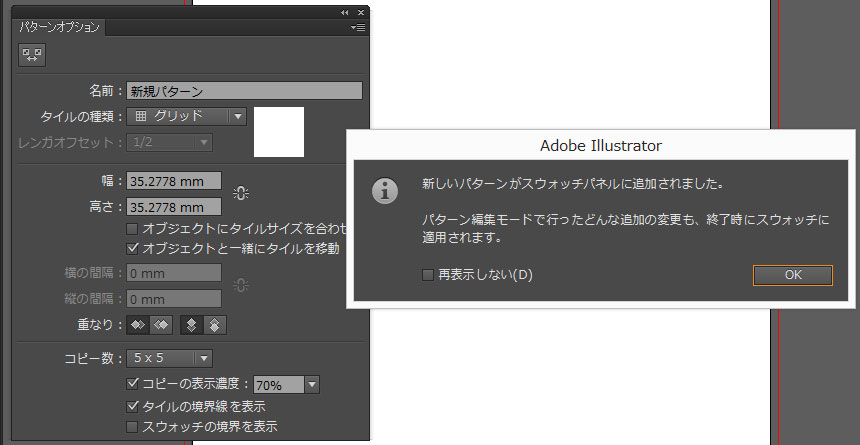This screenshot has width=860, height=445.
Task: Enable オブジェクトにタイルサイズを合わせる checkbox
Action: point(133,229)
